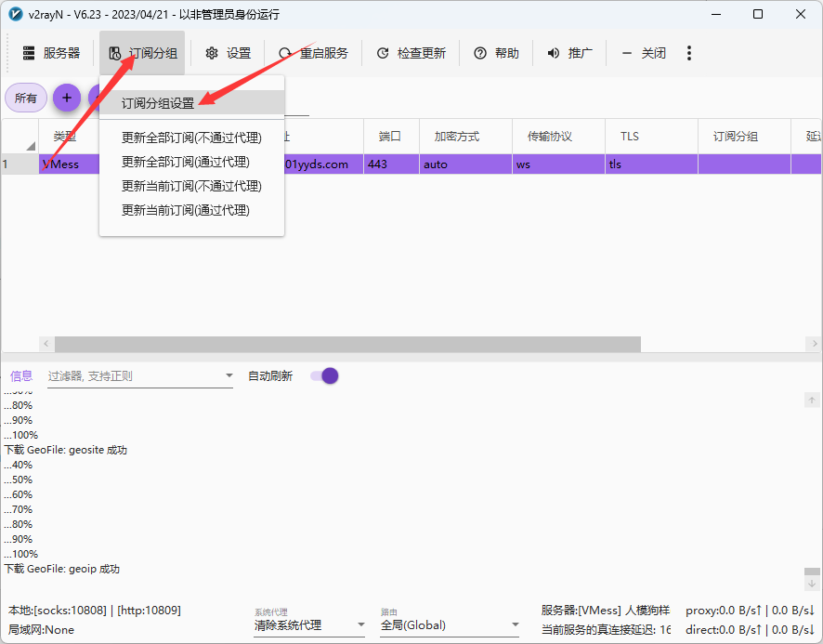Click the proxy speed status text
823x644 pixels.
[750, 611]
